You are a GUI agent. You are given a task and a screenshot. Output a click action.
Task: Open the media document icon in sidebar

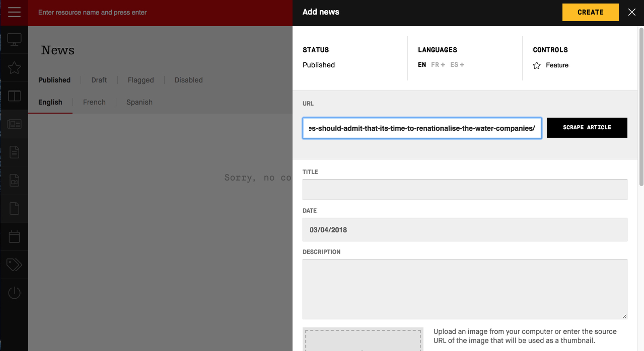point(14,180)
